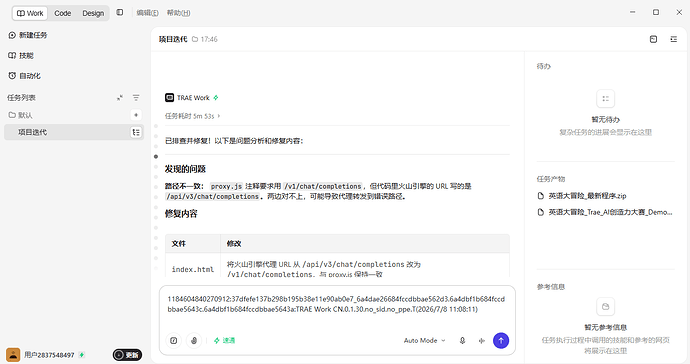Screen dimensions: 690x364
Task: Send the message with the arrow button
Action: click(501, 340)
